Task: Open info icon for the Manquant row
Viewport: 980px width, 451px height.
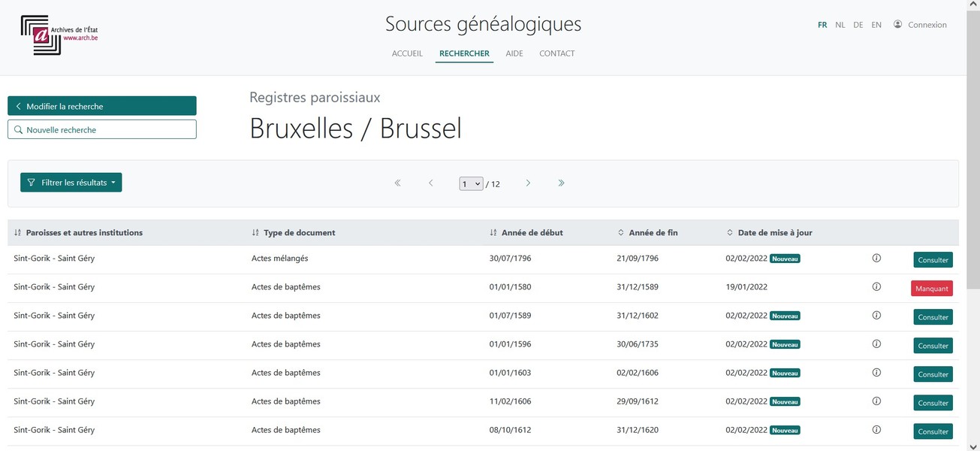Action: coord(876,286)
